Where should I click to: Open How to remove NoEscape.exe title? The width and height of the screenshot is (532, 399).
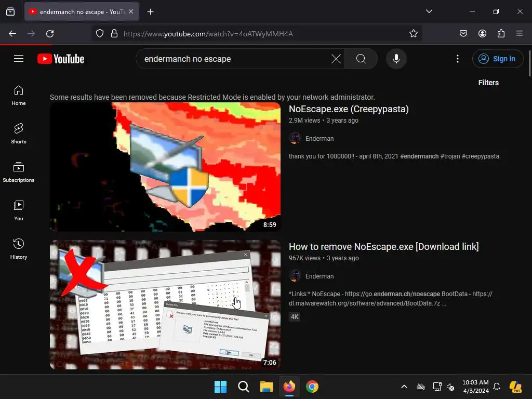pos(384,247)
